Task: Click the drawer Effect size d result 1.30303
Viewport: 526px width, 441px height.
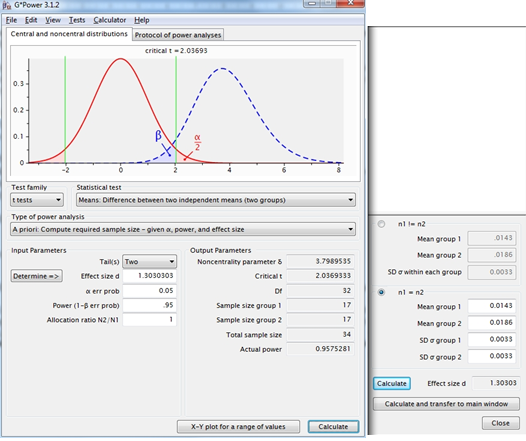Action: pyautogui.click(x=495, y=383)
